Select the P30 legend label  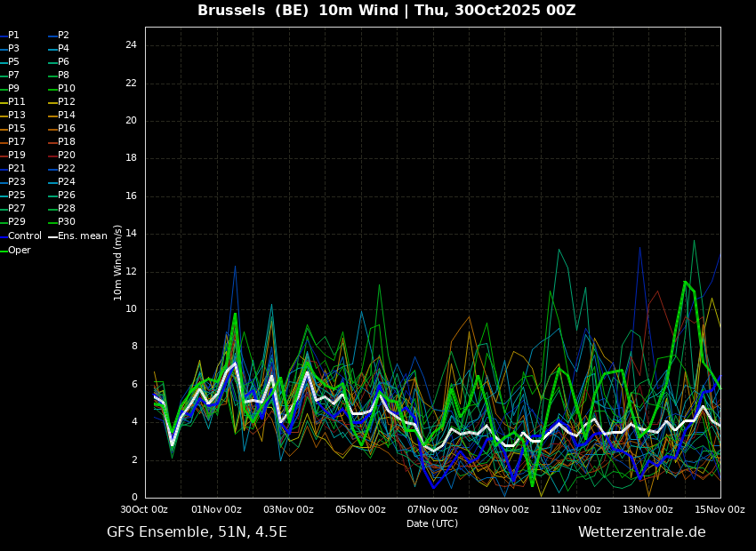[x=62, y=221]
